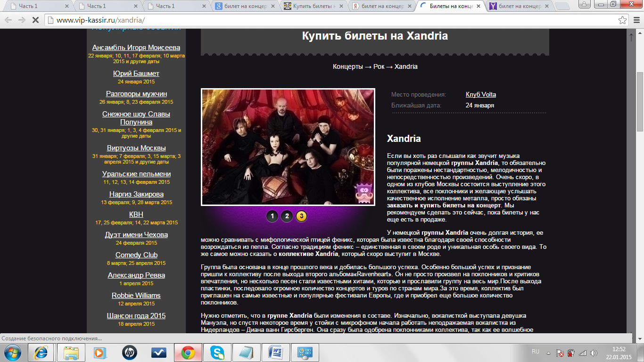
Task: Open 'Разговоры мужчин' event link
Action: click(136, 94)
